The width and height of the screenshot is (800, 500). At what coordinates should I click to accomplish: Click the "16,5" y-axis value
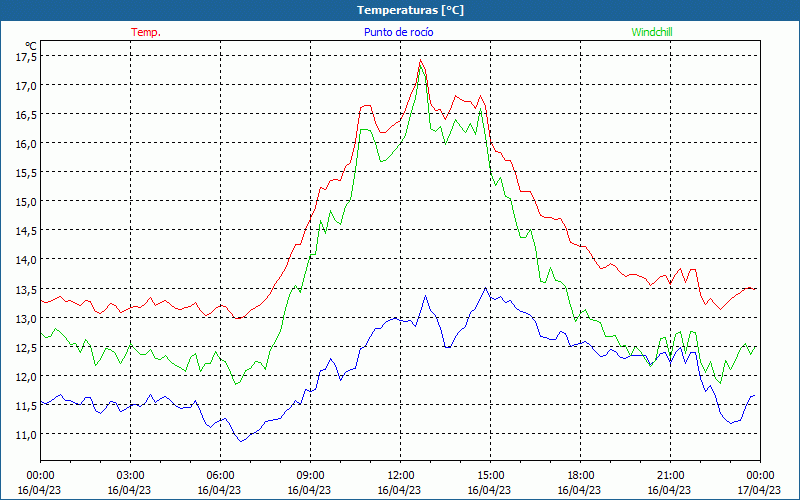(26, 115)
